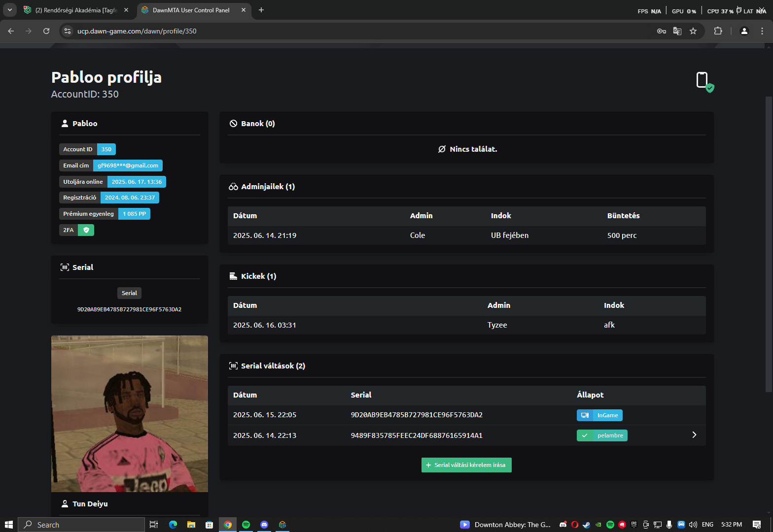The width and height of the screenshot is (773, 532).
Task: Open Discord from the Windows taskbar
Action: (264, 525)
